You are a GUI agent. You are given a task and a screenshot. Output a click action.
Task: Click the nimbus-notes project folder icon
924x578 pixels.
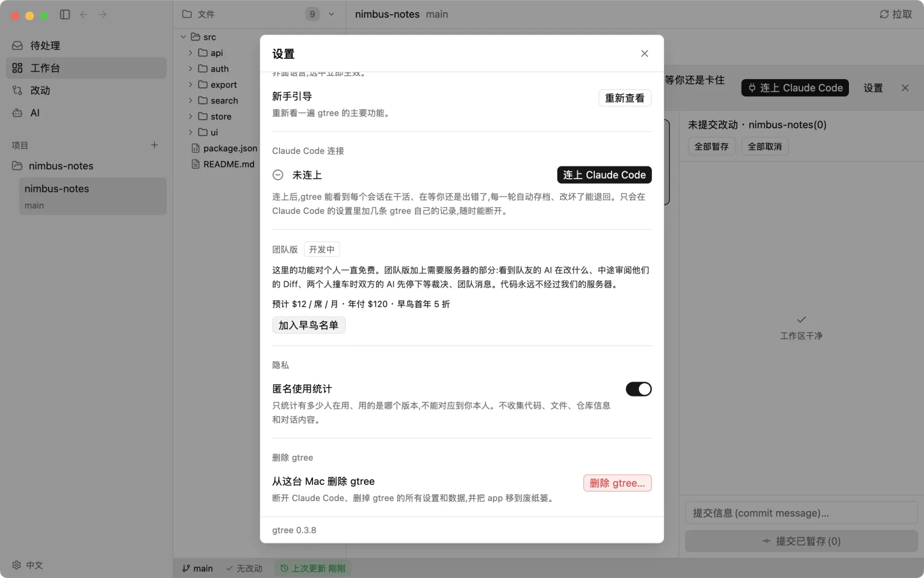pos(17,166)
